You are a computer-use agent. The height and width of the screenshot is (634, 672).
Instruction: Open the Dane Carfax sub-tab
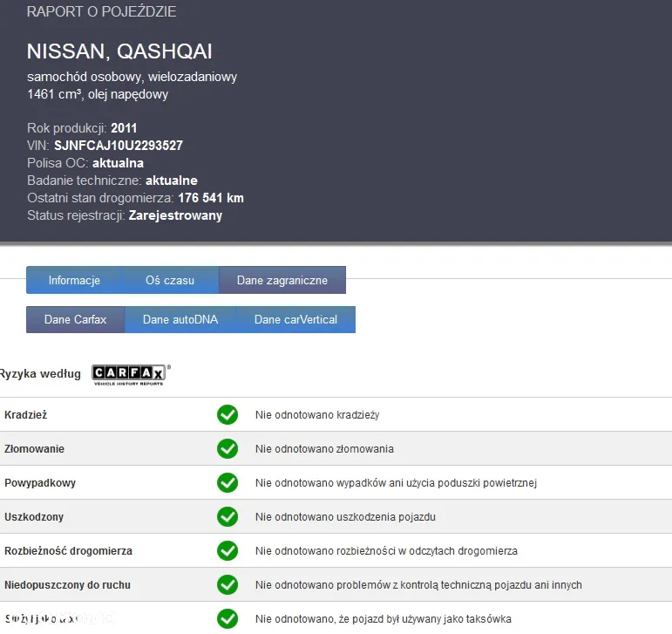[x=76, y=319]
